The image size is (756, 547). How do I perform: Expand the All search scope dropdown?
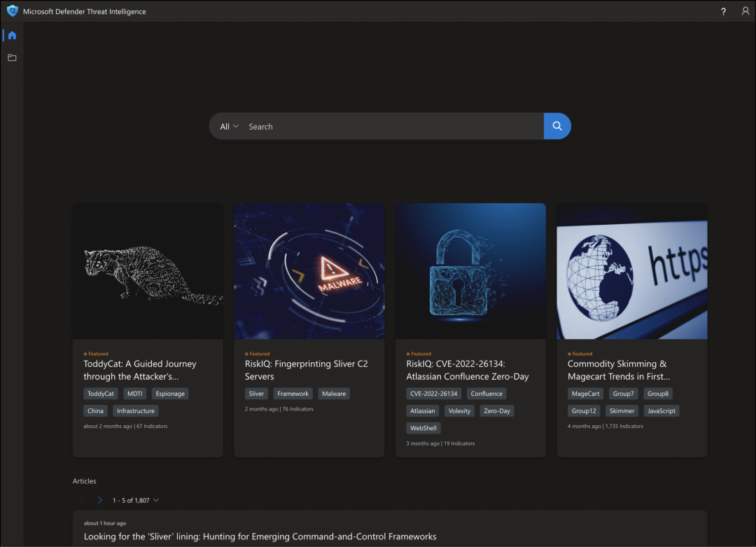point(229,126)
